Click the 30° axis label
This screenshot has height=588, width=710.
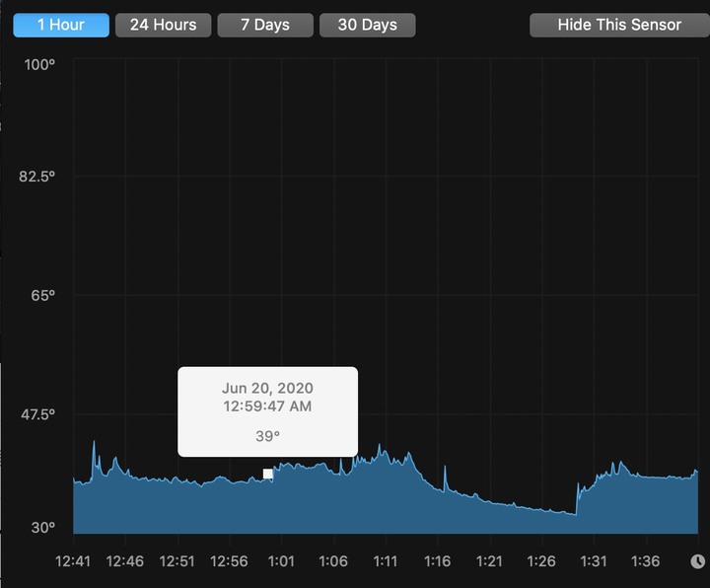click(x=43, y=527)
